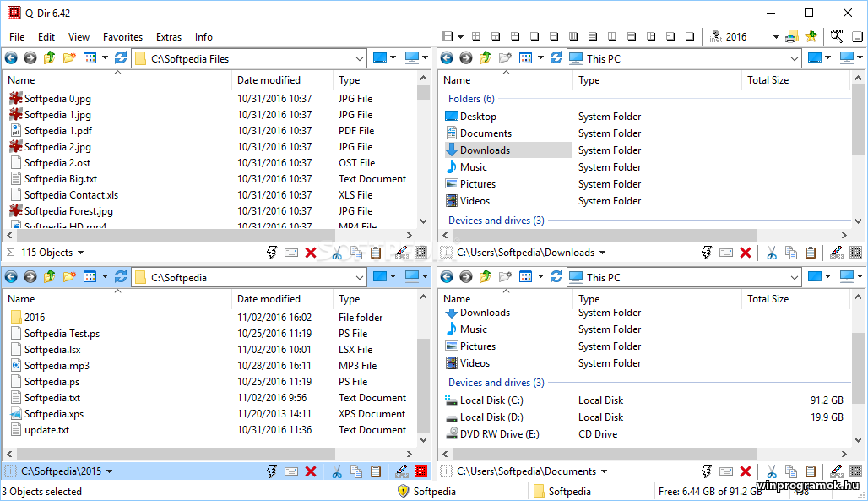Click the cut scissors in C:\Softpedia\2015 bar
The image size is (868, 501).
click(336, 471)
